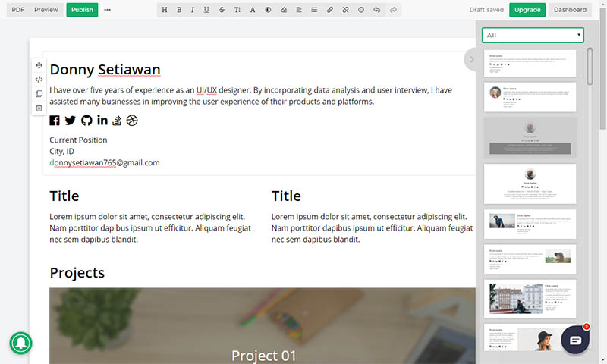Image resolution: width=607 pixels, height=364 pixels.
Task: Click the Upgrade button
Action: tap(527, 10)
